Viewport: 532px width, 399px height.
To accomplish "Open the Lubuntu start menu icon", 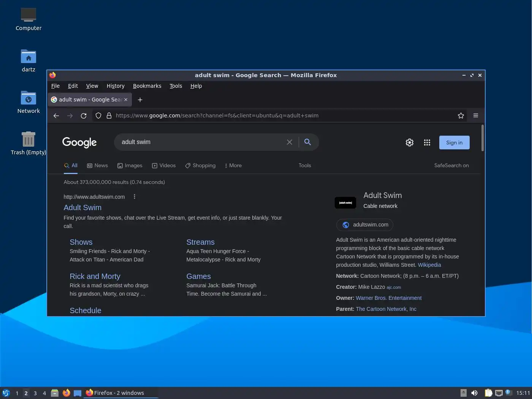I will click(6, 393).
